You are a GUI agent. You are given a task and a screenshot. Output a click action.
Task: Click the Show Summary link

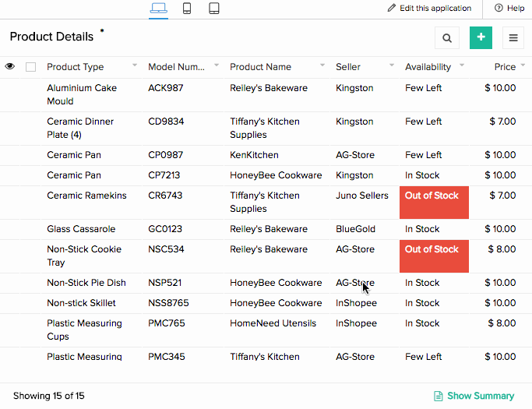[x=474, y=396]
